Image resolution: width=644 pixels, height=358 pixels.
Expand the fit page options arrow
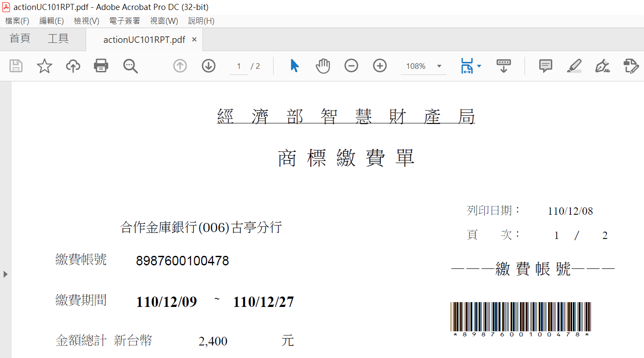tap(479, 66)
